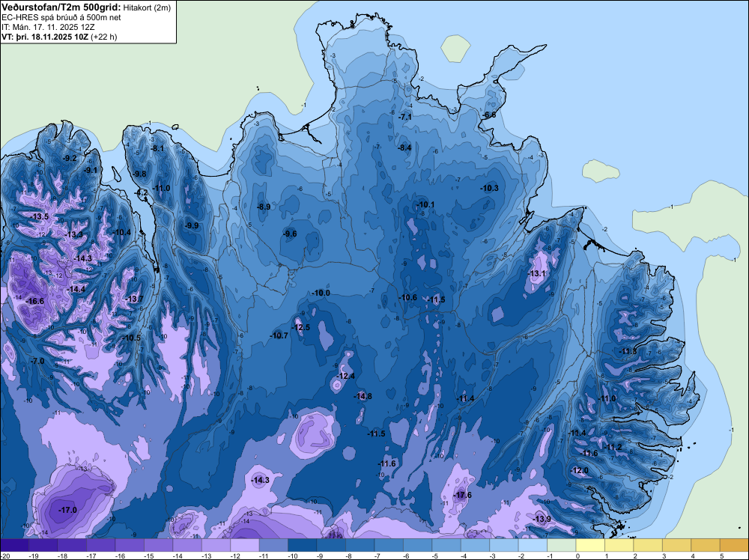
Task: Click the -8.1 temperature value
Action: (x=157, y=148)
